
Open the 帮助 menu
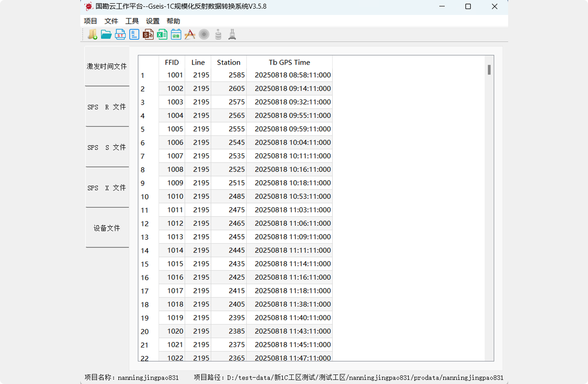173,21
